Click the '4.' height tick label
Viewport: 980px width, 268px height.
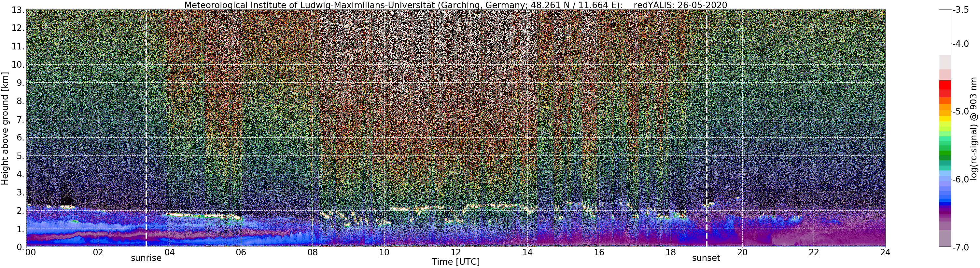(21, 174)
